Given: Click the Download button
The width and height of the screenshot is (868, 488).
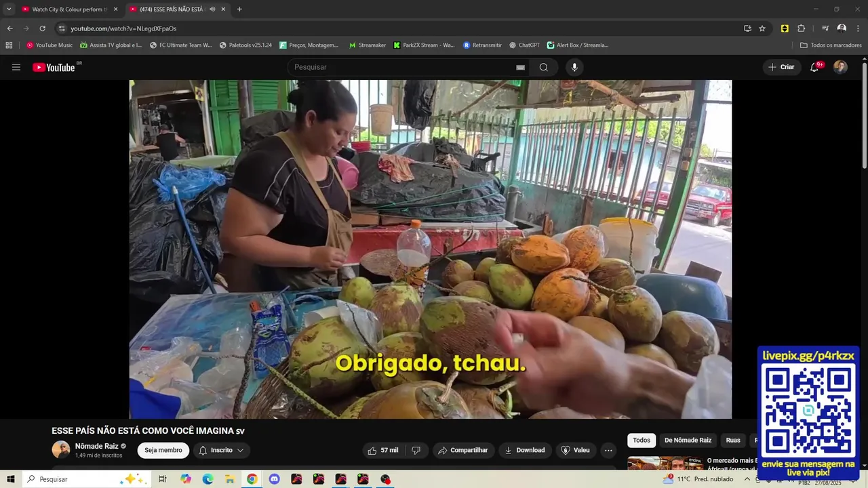Looking at the screenshot, I should click(525, 450).
